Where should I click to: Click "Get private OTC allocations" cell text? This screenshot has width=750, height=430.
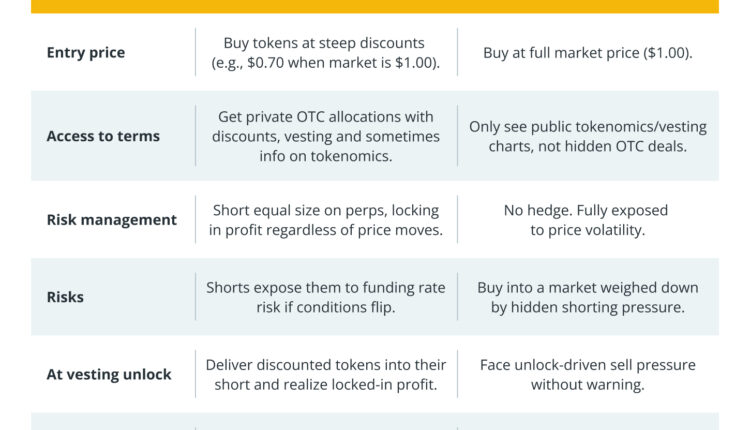[325, 117]
